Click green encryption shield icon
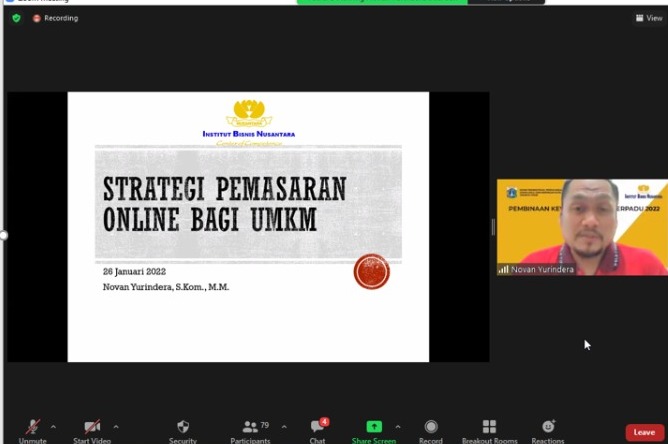Viewport: 668px width, 444px height. (17, 18)
